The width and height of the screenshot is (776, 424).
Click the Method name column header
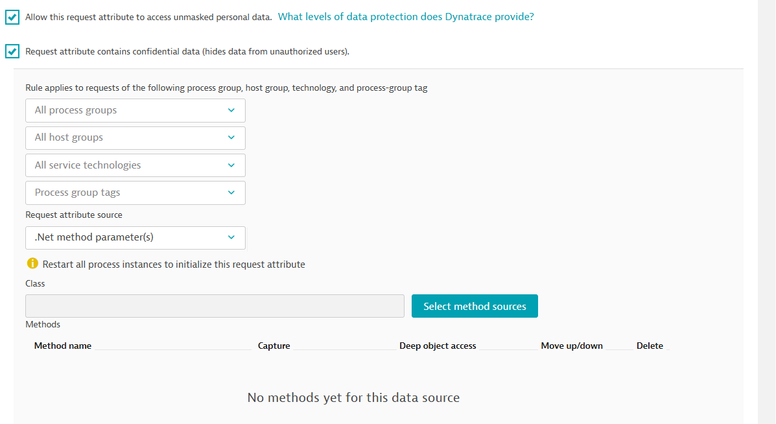pos(63,346)
